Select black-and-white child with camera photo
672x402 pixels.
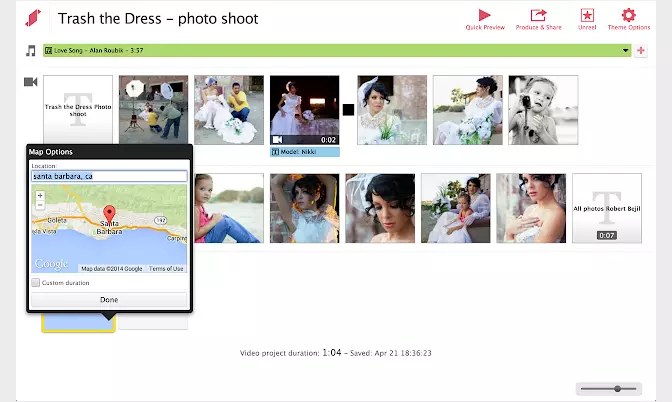pos(543,110)
